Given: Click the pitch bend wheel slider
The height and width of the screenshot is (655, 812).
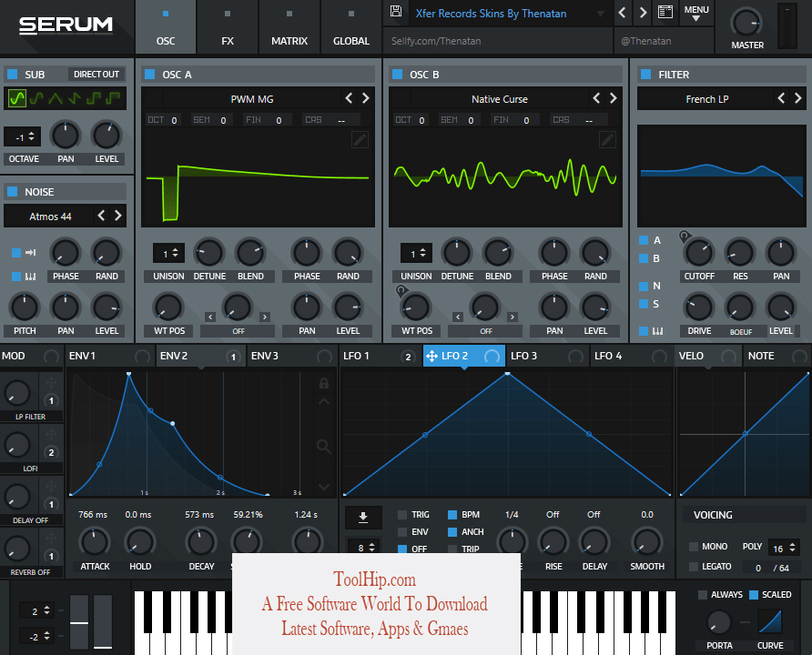Looking at the screenshot, I should (79, 622).
